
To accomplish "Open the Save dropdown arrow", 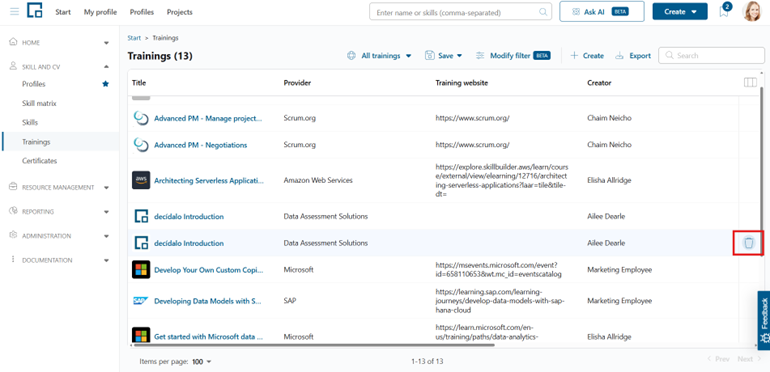I will [x=460, y=56].
